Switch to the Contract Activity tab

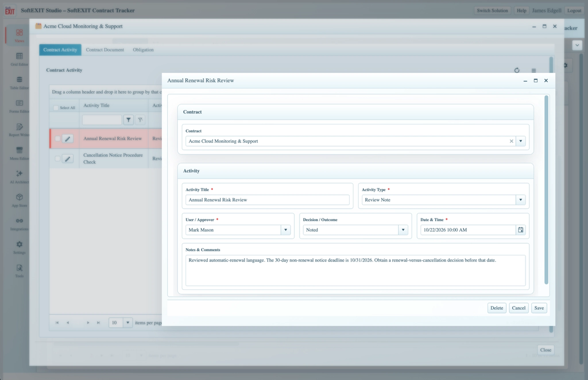pos(60,50)
